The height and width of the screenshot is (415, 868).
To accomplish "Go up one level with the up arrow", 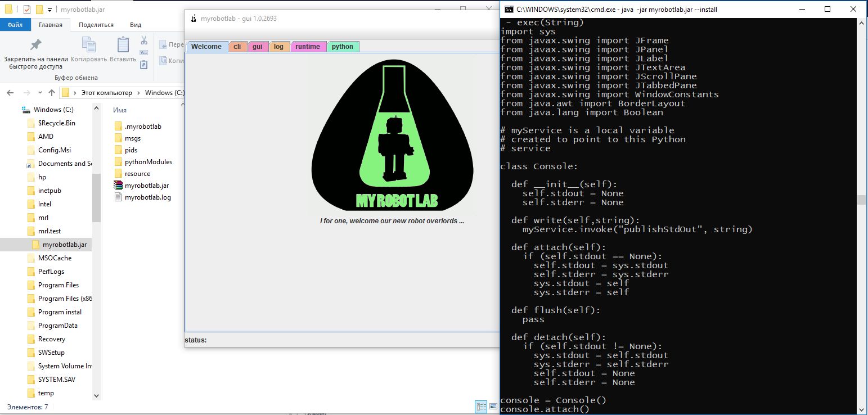I will tap(52, 93).
